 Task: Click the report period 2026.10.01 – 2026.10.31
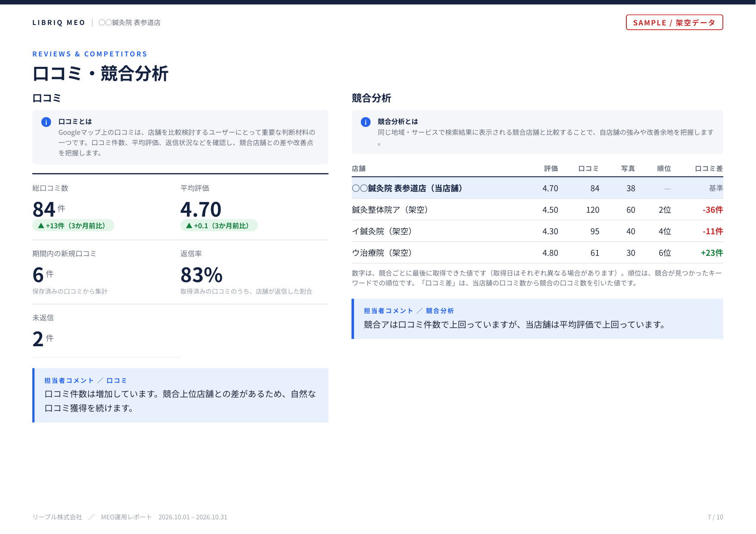click(193, 517)
